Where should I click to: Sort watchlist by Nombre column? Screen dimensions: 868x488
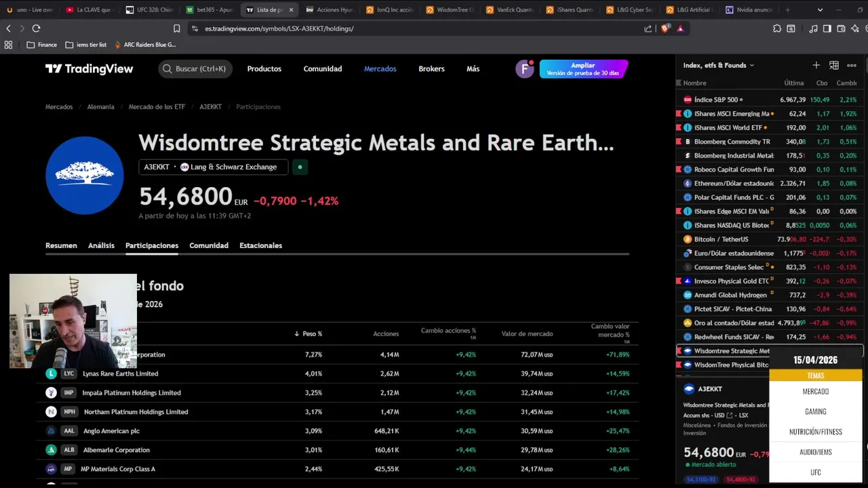[x=694, y=83]
